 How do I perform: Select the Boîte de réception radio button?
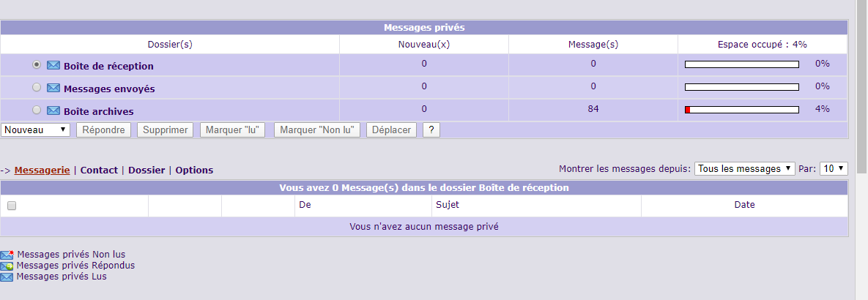pyautogui.click(x=37, y=64)
